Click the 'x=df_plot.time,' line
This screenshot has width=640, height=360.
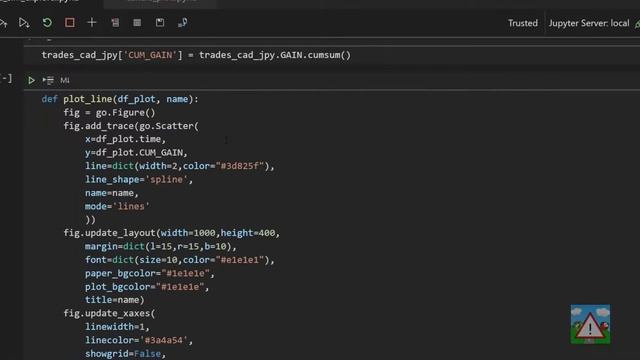point(125,139)
